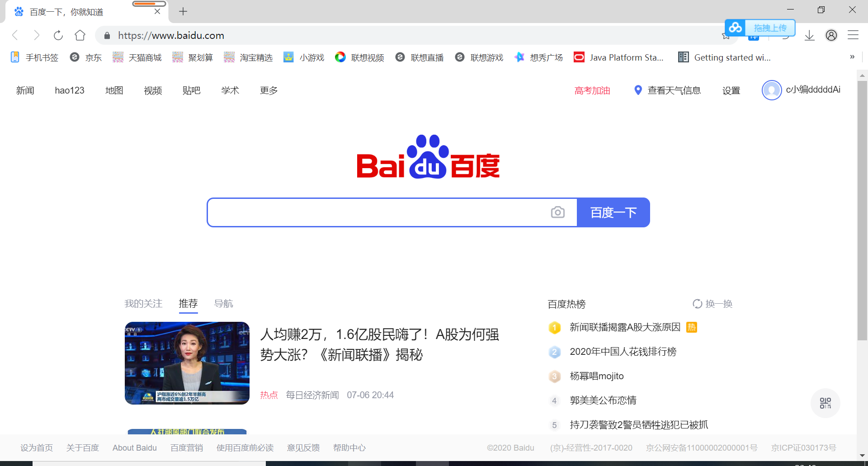
Task: Open the Java Platform Sta... bookmark
Action: tap(618, 57)
